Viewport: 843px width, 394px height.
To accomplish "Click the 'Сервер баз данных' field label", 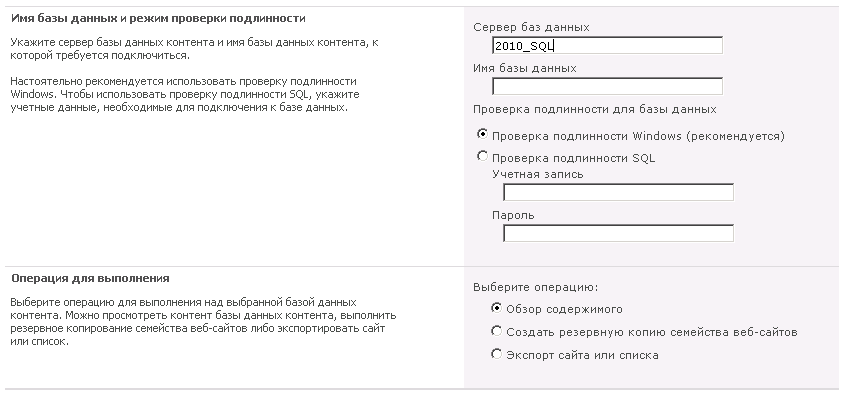I will pos(531,27).
